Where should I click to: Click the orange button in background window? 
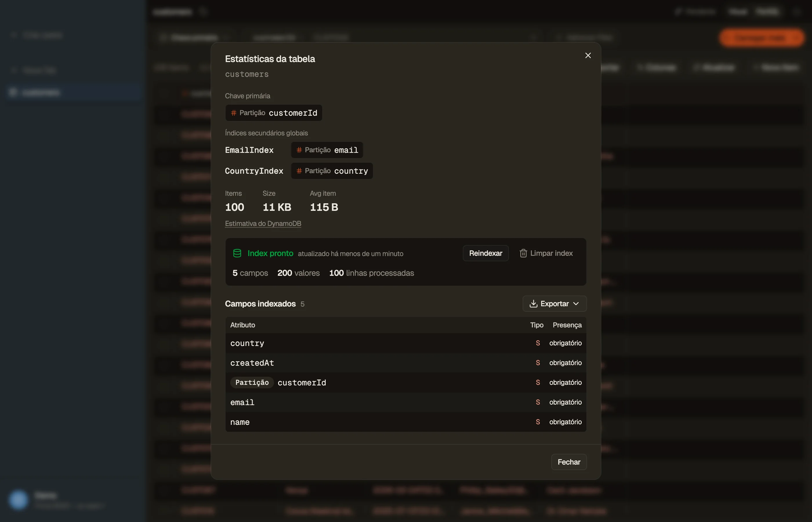click(x=762, y=38)
